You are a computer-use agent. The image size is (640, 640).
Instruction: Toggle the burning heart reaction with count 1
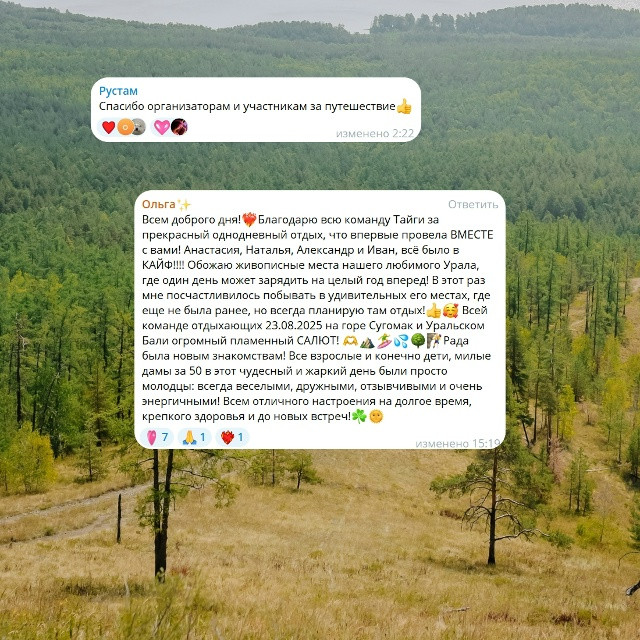coord(232,437)
